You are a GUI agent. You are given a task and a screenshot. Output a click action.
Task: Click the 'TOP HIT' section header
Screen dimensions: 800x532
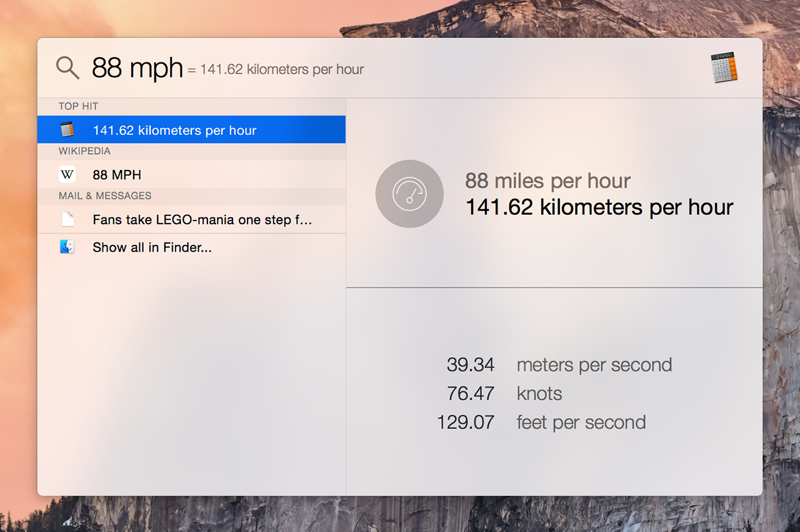78,106
